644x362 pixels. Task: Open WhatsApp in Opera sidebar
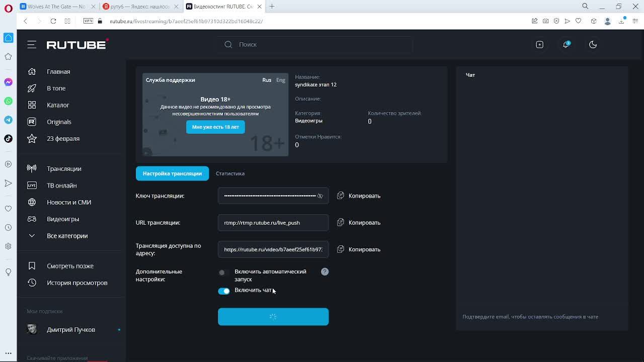8,101
